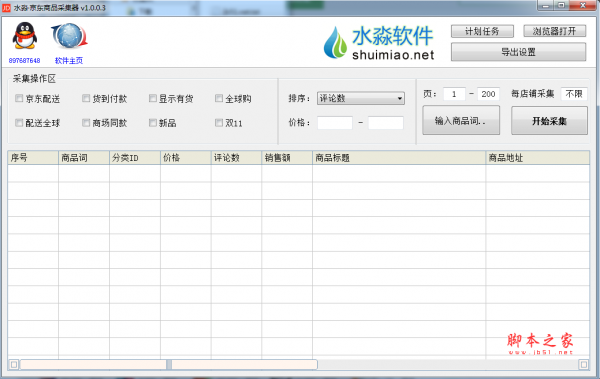The height and width of the screenshot is (379, 600).
Task: Open the 计划任务 scheduled task button
Action: pos(482,31)
